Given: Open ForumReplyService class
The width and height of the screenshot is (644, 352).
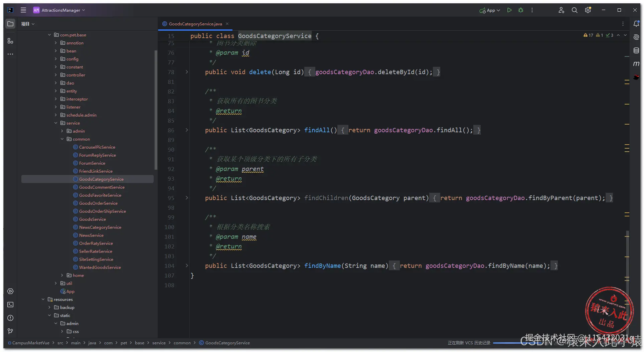Looking at the screenshot, I should (x=98, y=155).
